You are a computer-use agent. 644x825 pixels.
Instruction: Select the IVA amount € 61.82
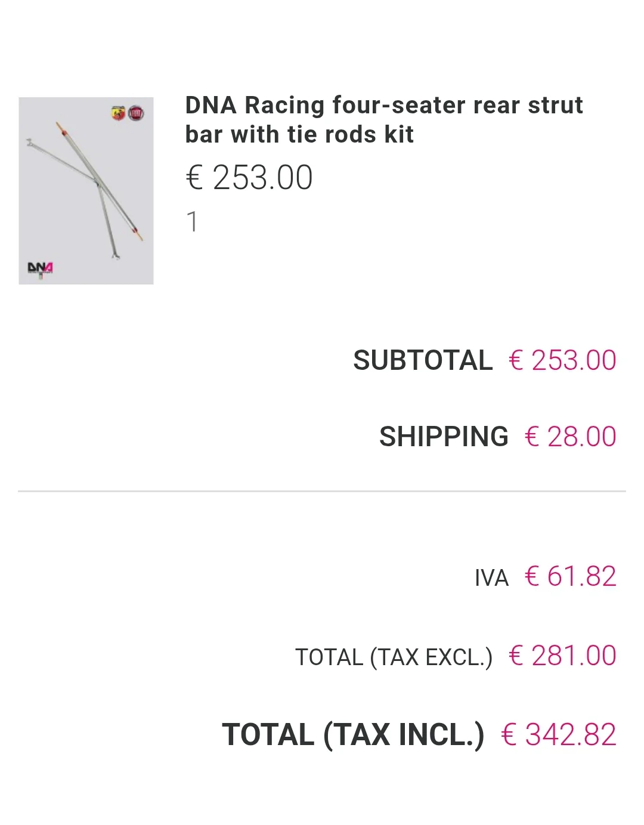(570, 576)
